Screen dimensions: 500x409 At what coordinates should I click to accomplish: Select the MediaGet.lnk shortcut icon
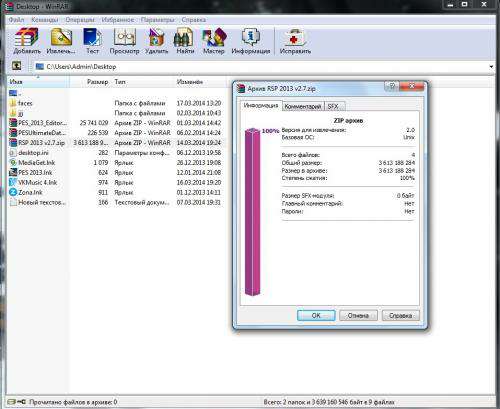click(13, 163)
